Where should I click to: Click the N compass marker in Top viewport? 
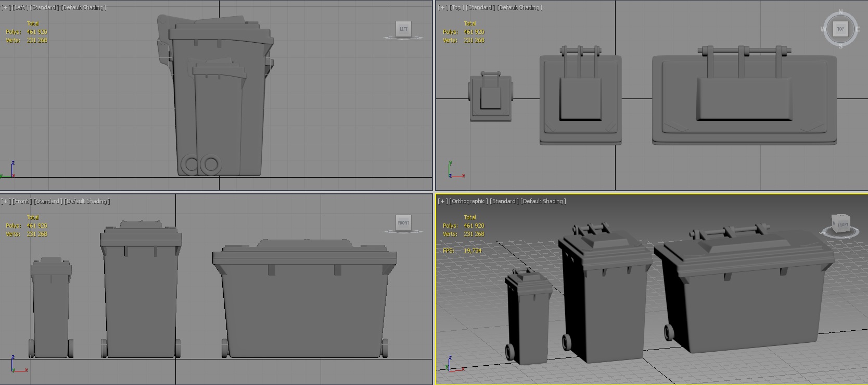click(840, 12)
